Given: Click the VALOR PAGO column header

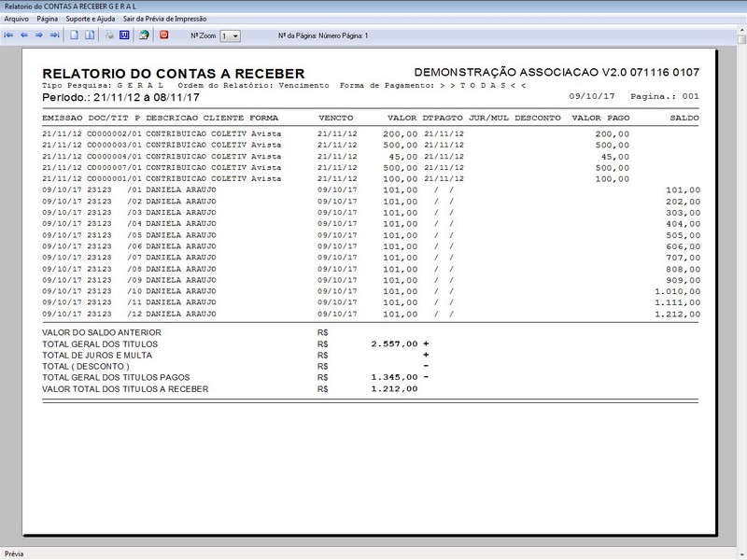Looking at the screenshot, I should click(600, 118).
